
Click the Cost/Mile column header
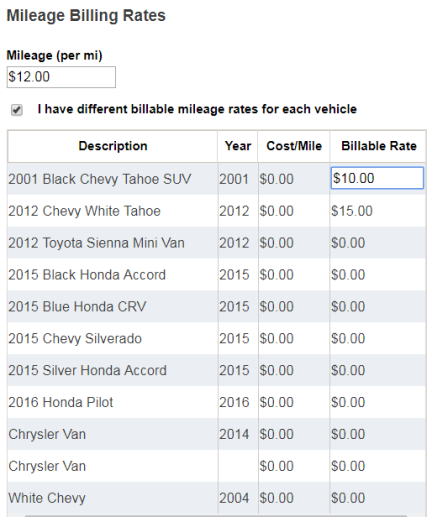coord(294,146)
